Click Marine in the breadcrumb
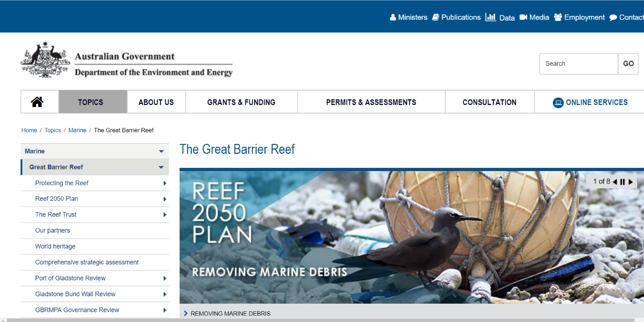644x322 pixels. click(x=77, y=130)
